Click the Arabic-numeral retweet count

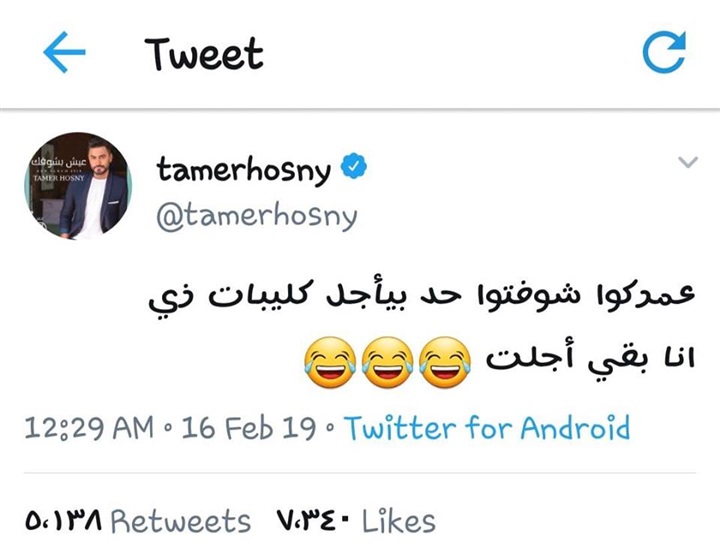63,522
